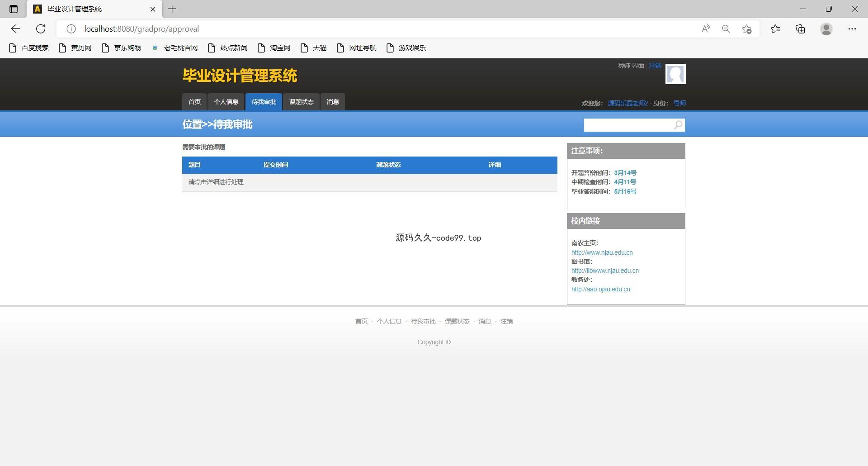Click the browser back arrow
868x466 pixels.
point(16,29)
